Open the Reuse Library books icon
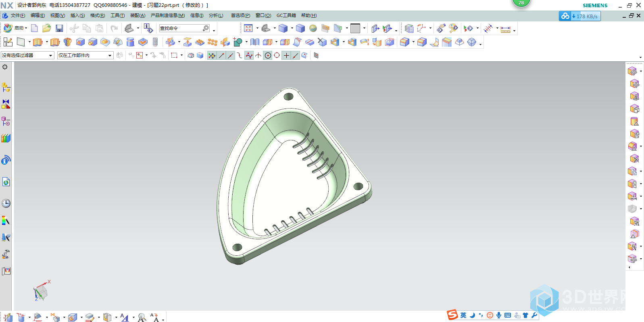Image resolution: width=644 pixels, height=322 pixels. coord(6,138)
